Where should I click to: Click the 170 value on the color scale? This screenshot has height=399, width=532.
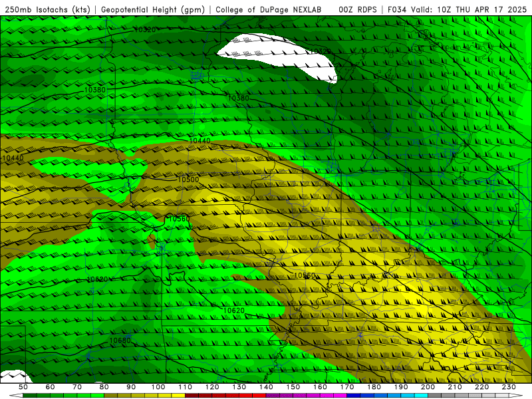click(347, 387)
